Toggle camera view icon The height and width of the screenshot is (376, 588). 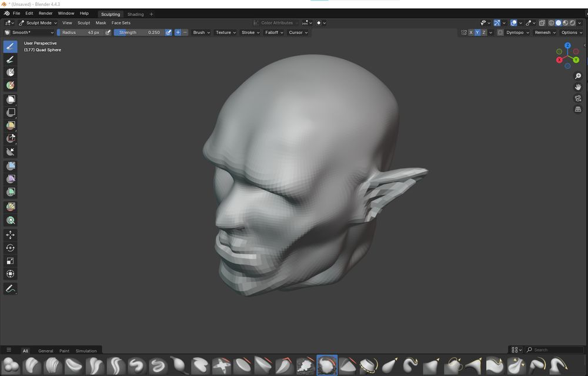click(578, 98)
